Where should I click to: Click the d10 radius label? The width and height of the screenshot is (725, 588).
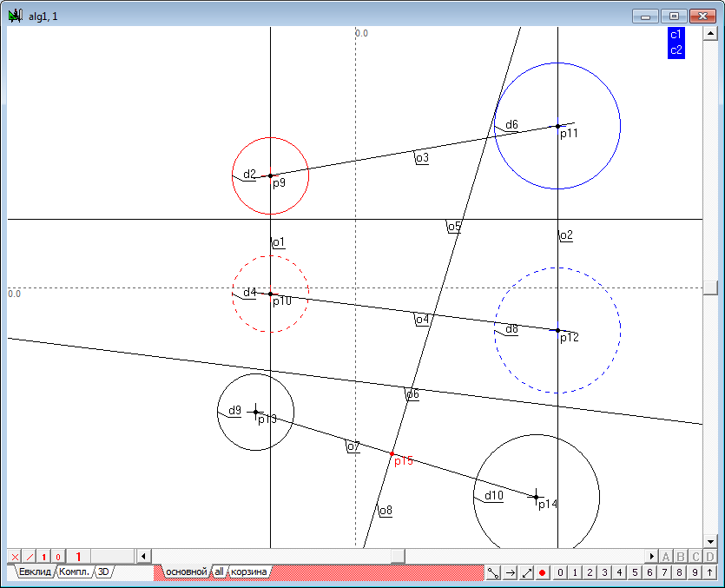494,496
